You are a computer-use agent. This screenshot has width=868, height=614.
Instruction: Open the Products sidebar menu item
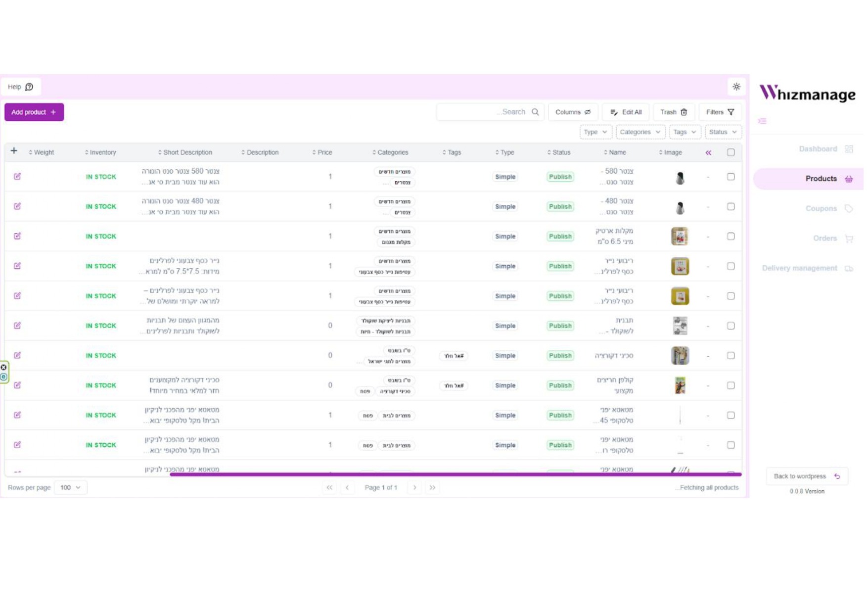[820, 179]
